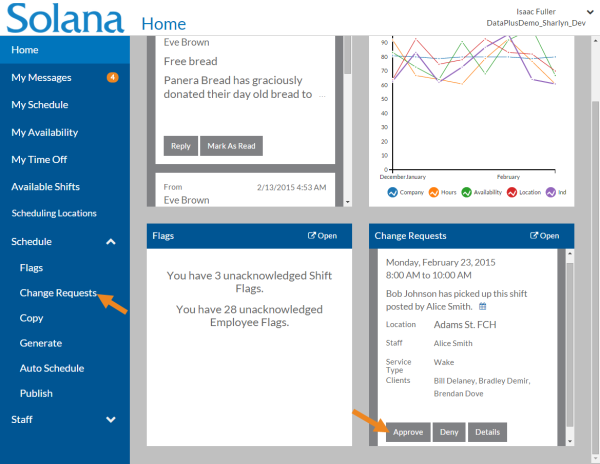Click the Change Requests scrollbar down arrow
This screenshot has width=600, height=464.
click(x=570, y=441)
